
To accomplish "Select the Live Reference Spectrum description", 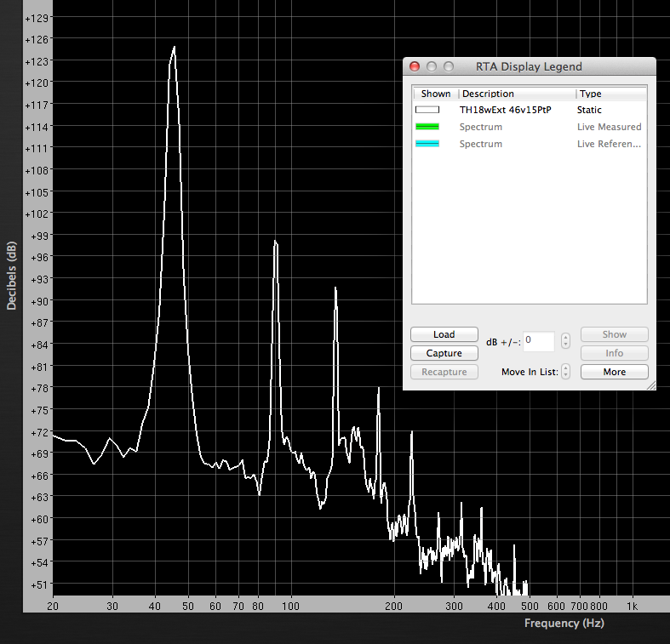I will tap(481, 144).
